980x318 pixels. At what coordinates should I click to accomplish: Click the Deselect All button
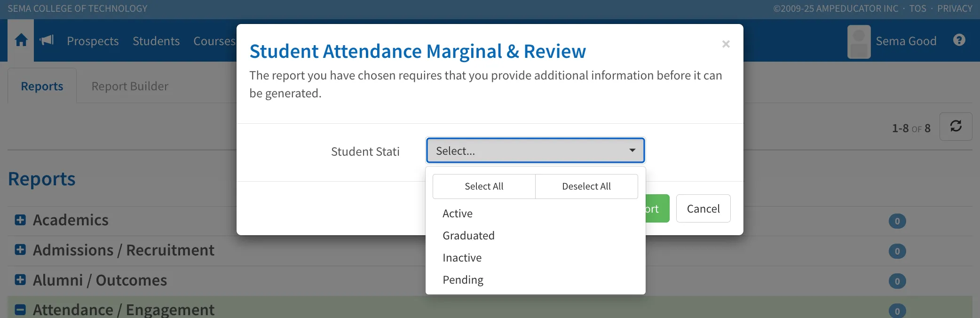pos(586,186)
